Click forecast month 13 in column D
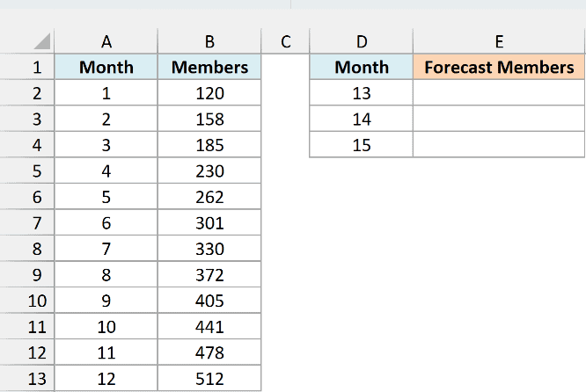Viewport: 586px width, 392px height. pos(362,92)
